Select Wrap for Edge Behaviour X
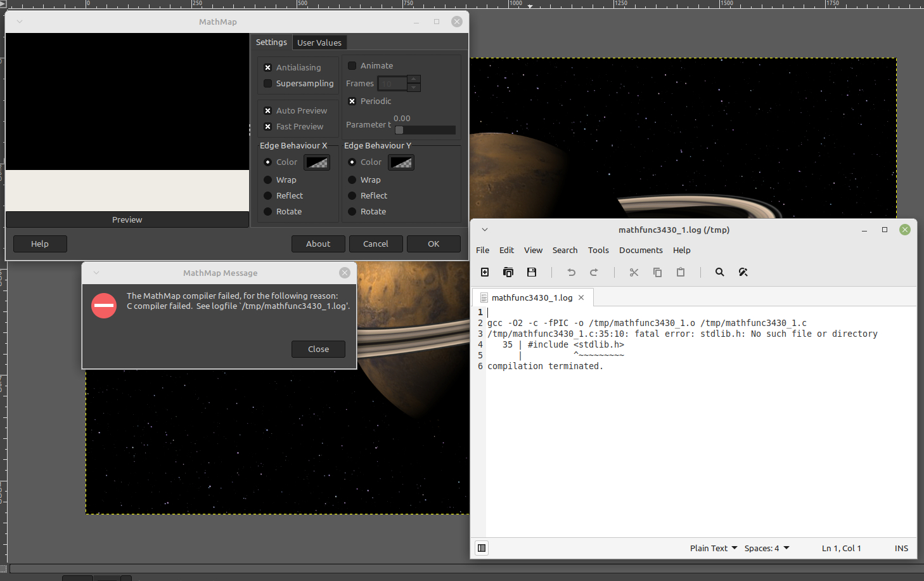Viewport: 924px width, 581px height. coord(267,180)
